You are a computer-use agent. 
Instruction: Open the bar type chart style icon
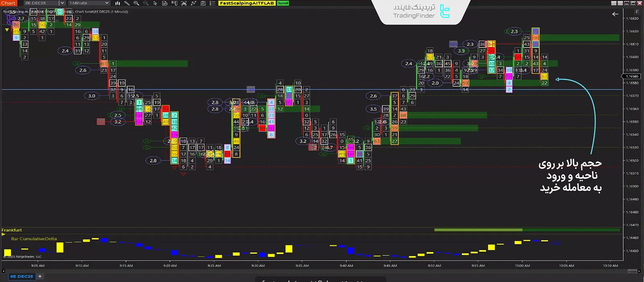[118, 3]
